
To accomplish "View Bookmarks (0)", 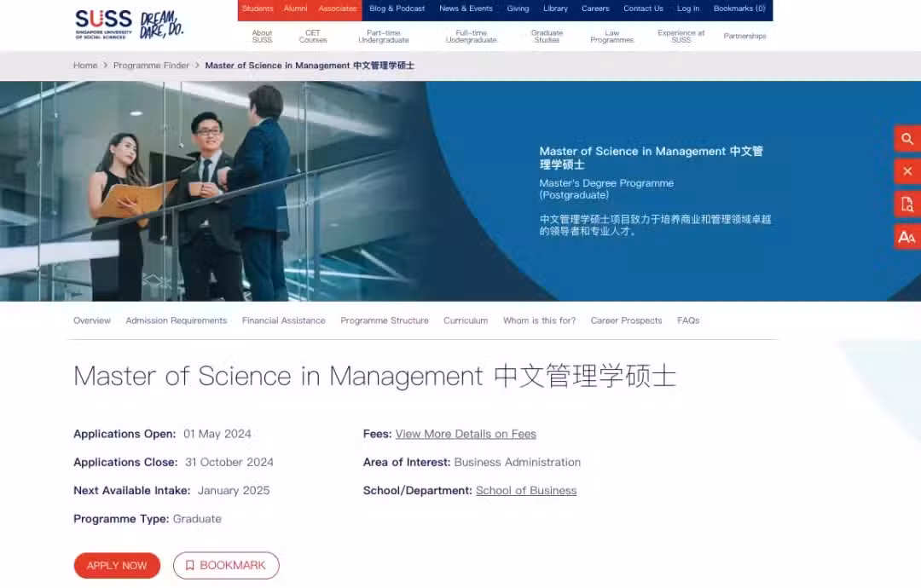I will point(739,9).
